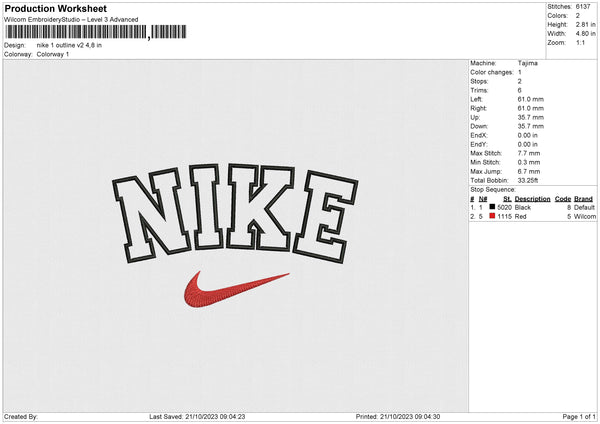Click the 'Stop Sequence:' heading
The image size is (600, 424).
pos(493,190)
